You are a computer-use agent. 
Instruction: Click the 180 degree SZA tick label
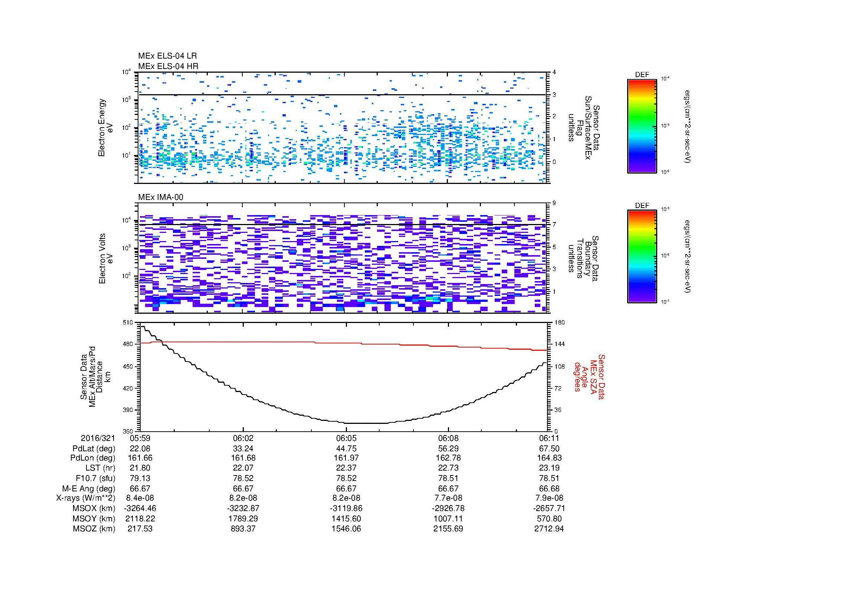[560, 323]
